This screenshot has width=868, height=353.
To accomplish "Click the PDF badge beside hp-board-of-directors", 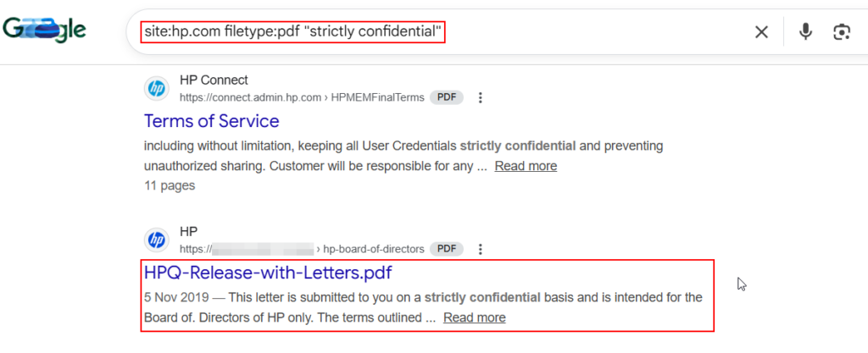I will pos(447,249).
